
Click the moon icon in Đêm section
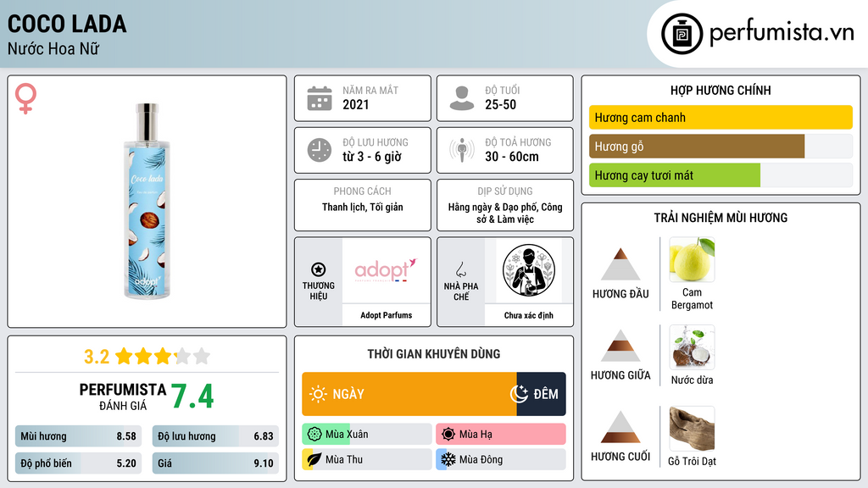click(519, 394)
